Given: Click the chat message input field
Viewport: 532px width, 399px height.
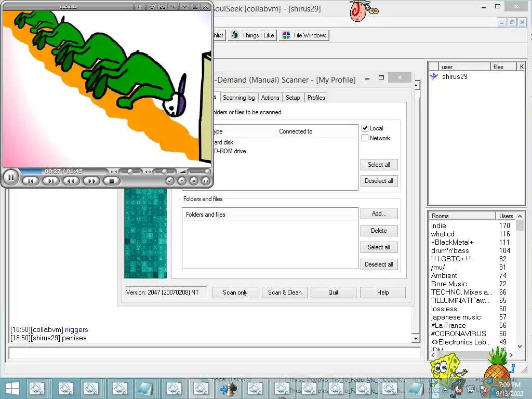Looking at the screenshot, I should pos(214,353).
